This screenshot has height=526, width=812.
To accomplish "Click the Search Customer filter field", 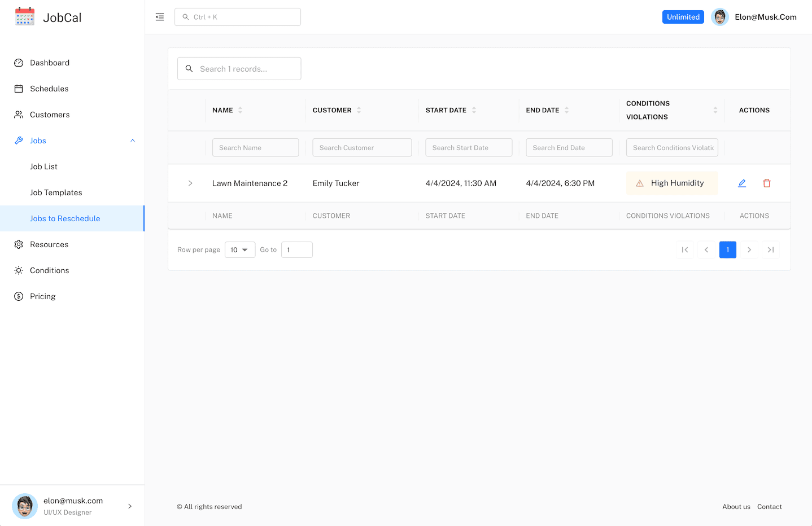I will point(362,148).
